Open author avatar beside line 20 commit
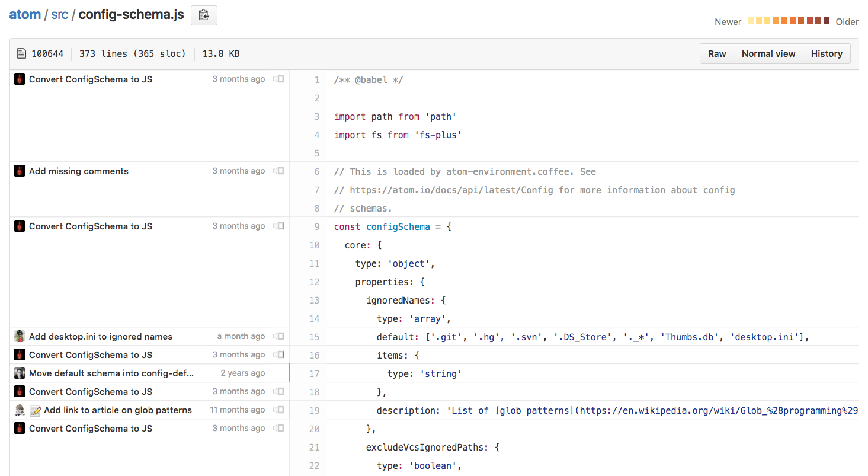The width and height of the screenshot is (868, 476). [20, 428]
